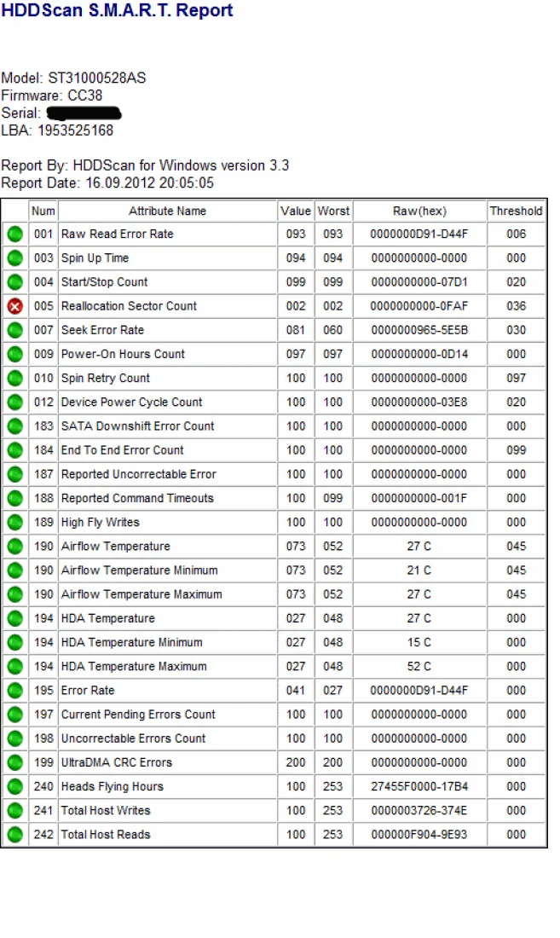Click the green status icon for Spin Retry Count
Viewport: 560px width, 938px height.
click(15, 378)
